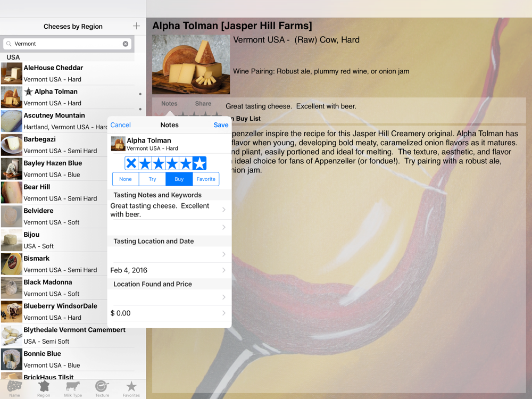Click the Wine Pairing text

tap(321, 71)
